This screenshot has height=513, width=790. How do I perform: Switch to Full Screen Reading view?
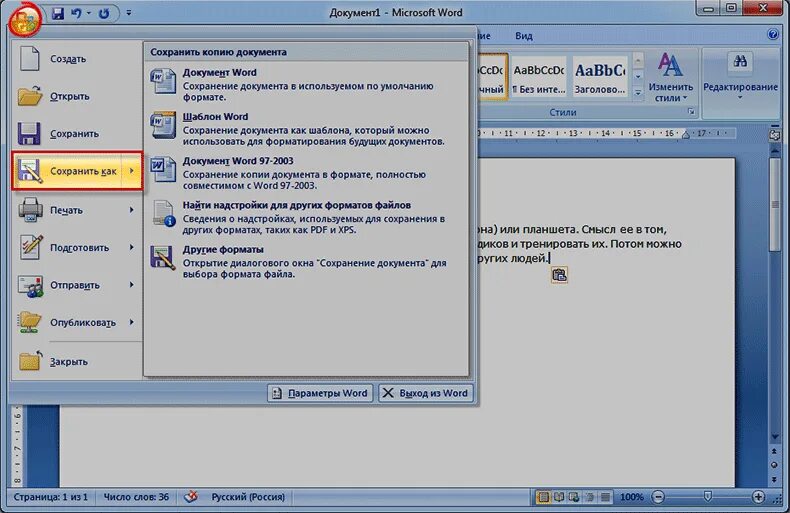point(559,497)
